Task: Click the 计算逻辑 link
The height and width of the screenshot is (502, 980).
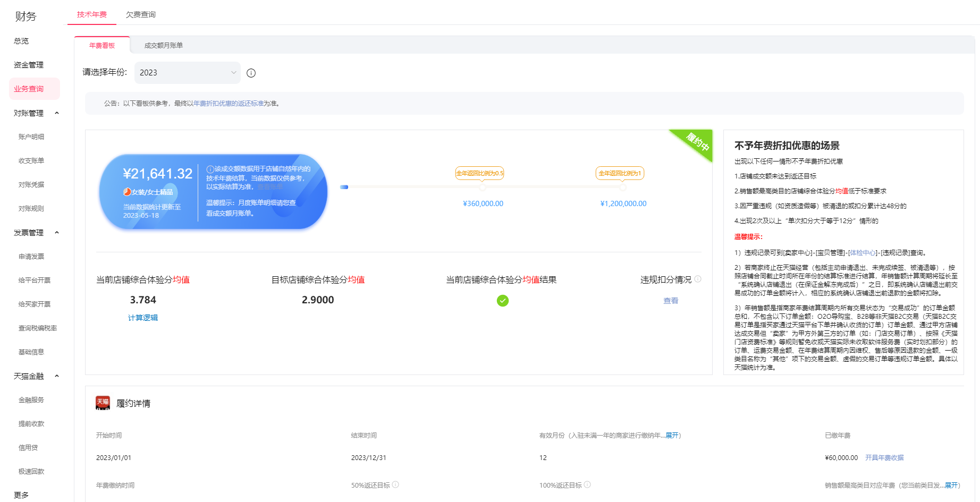Action: 143,318
